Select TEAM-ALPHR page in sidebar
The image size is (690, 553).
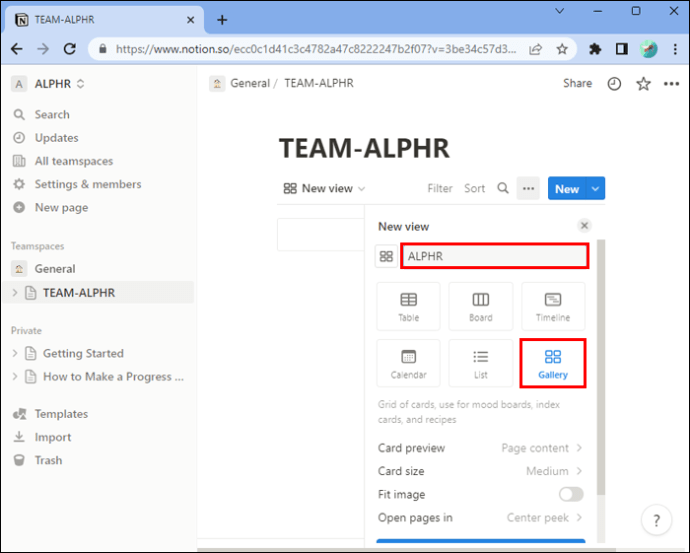click(79, 293)
